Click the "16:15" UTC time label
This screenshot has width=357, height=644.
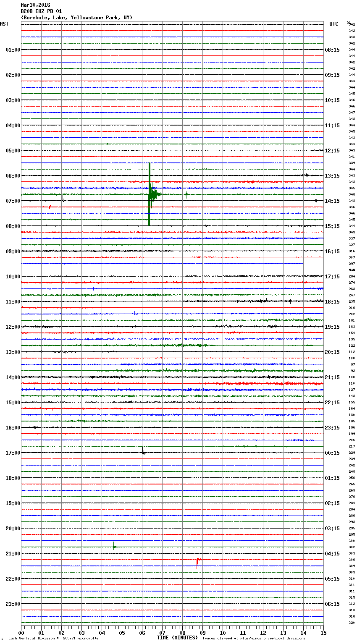click(332, 251)
